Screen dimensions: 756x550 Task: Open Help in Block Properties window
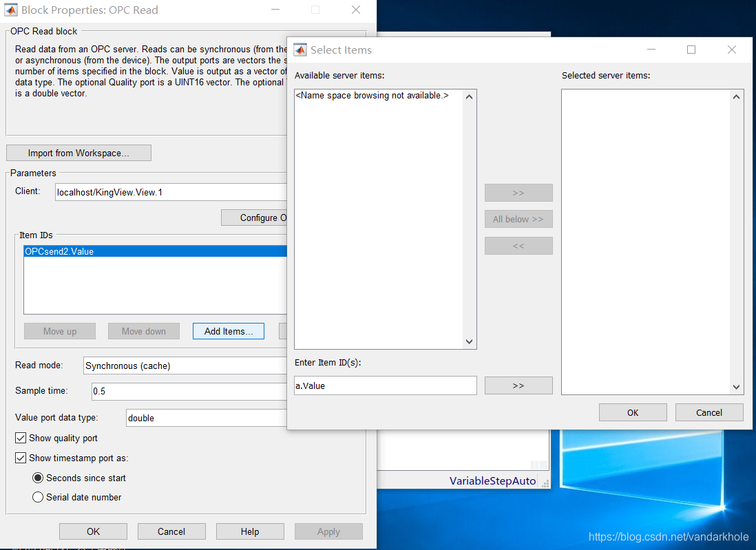click(x=250, y=531)
